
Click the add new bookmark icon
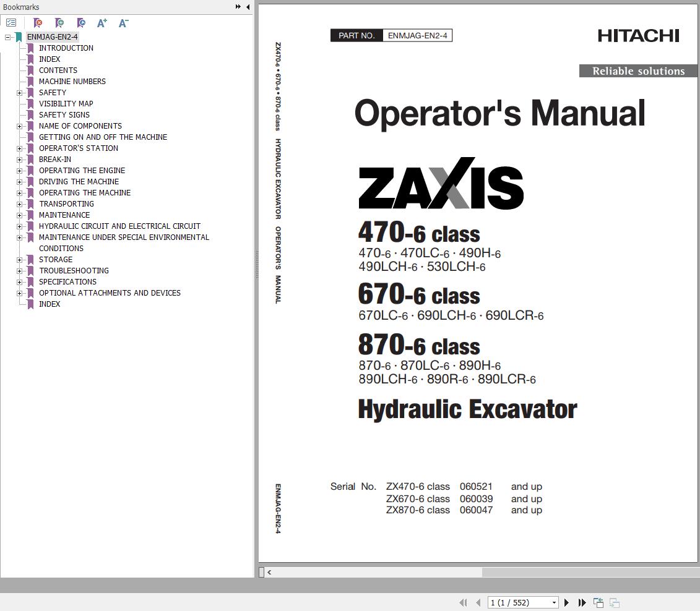[x=59, y=23]
